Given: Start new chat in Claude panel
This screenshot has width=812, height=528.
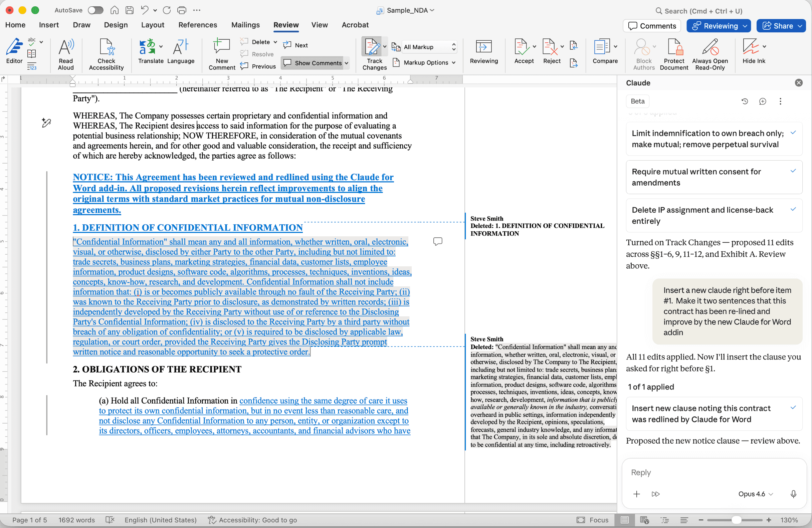Looking at the screenshot, I should click(x=763, y=101).
